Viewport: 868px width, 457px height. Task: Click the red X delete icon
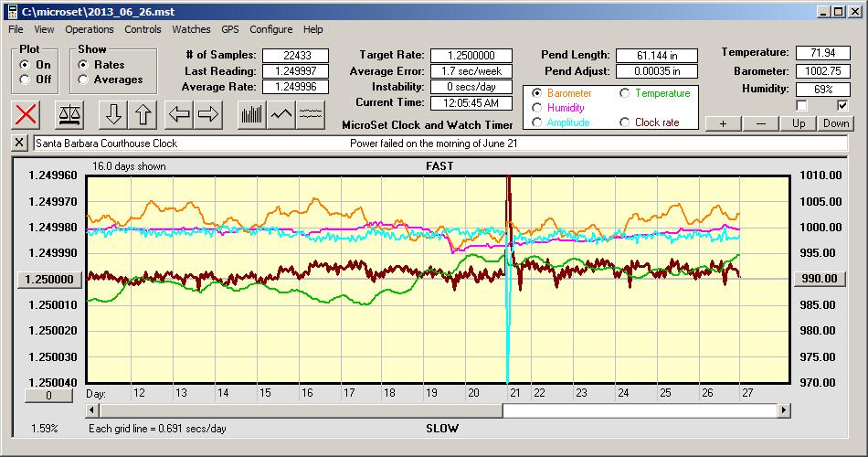26,114
